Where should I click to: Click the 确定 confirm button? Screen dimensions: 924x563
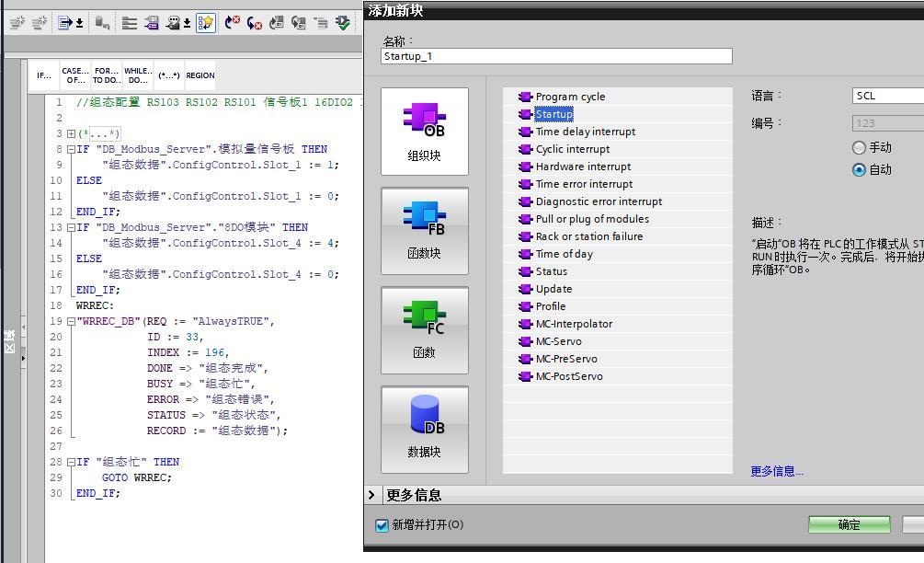(x=850, y=524)
